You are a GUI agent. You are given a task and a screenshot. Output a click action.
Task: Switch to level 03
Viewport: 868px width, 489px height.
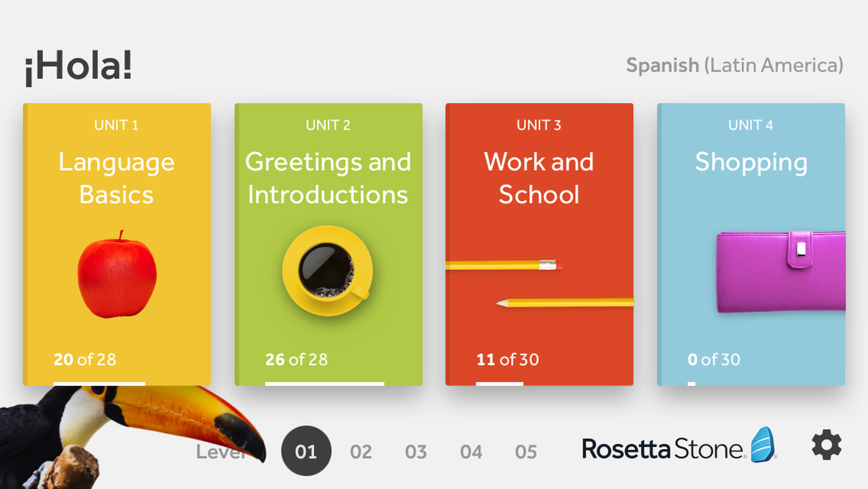(x=416, y=451)
